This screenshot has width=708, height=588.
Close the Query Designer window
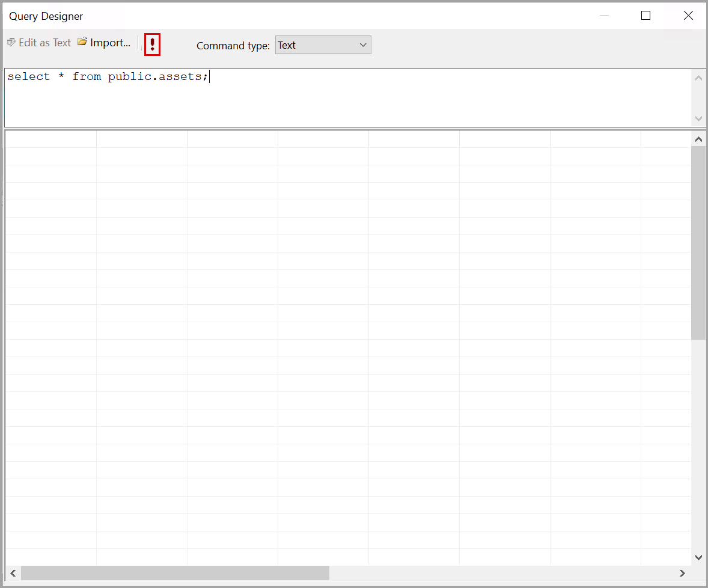[688, 16]
